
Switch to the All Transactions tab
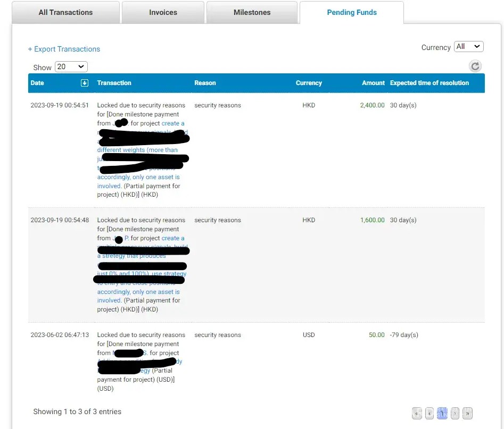tap(65, 12)
